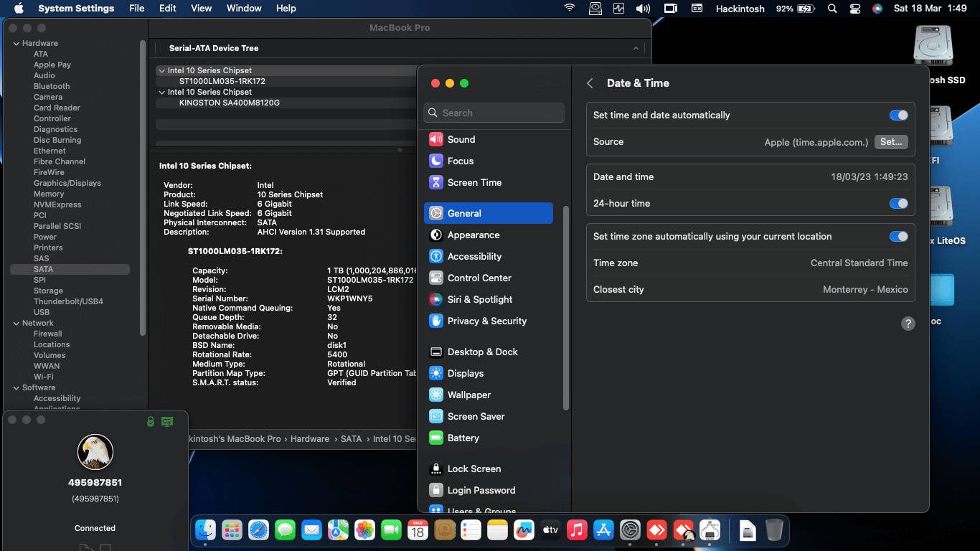Open the App Store from the Dock
980x551 pixels.
603,530
